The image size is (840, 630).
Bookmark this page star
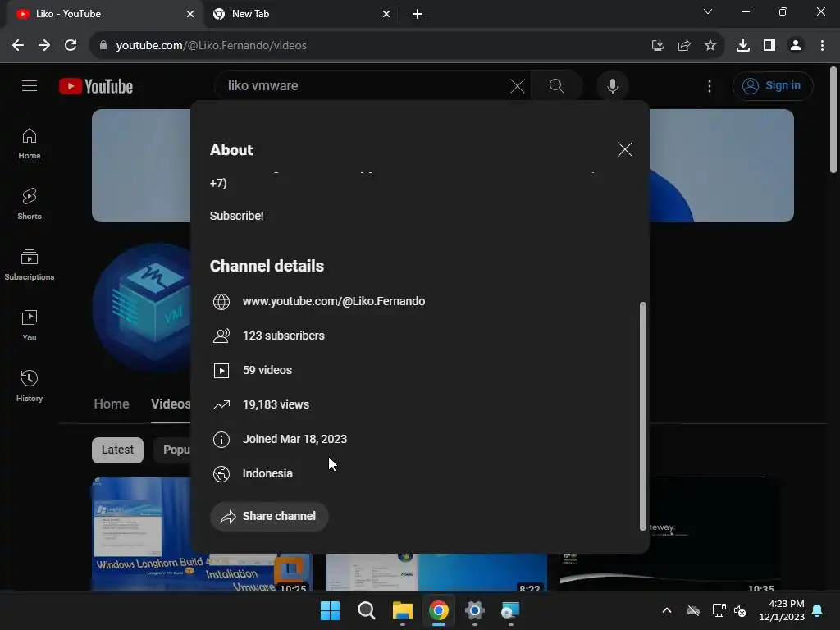pos(710,46)
